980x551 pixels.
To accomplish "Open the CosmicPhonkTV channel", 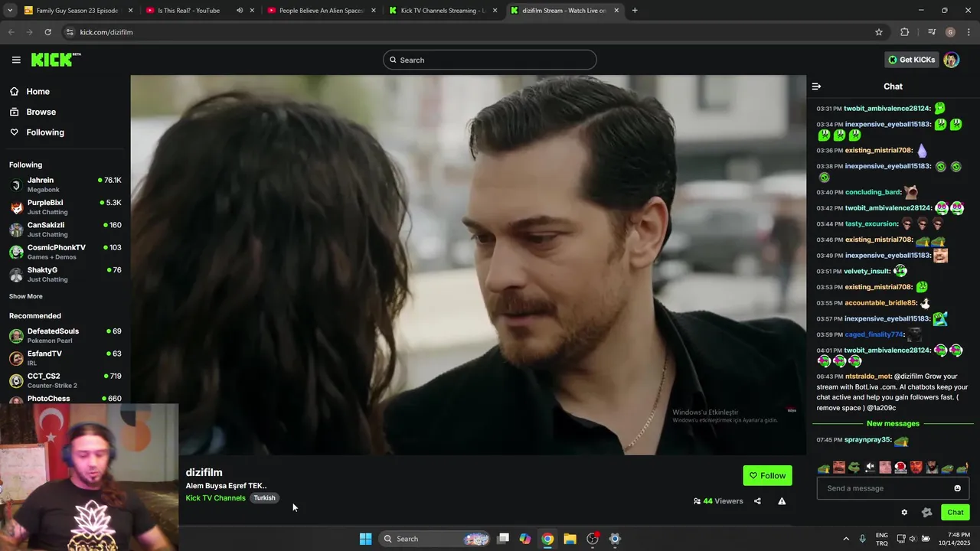I will point(65,252).
